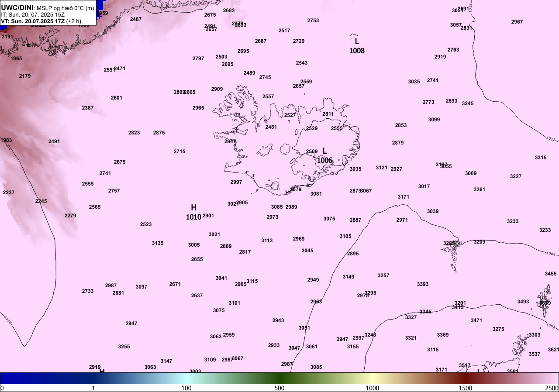Click the freezing level value 3099
The height and width of the screenshot is (392, 559).
434,120
